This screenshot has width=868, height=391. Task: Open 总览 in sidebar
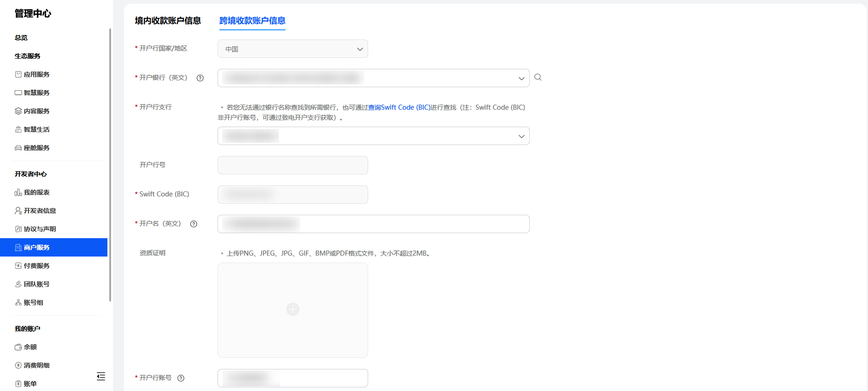(21, 38)
